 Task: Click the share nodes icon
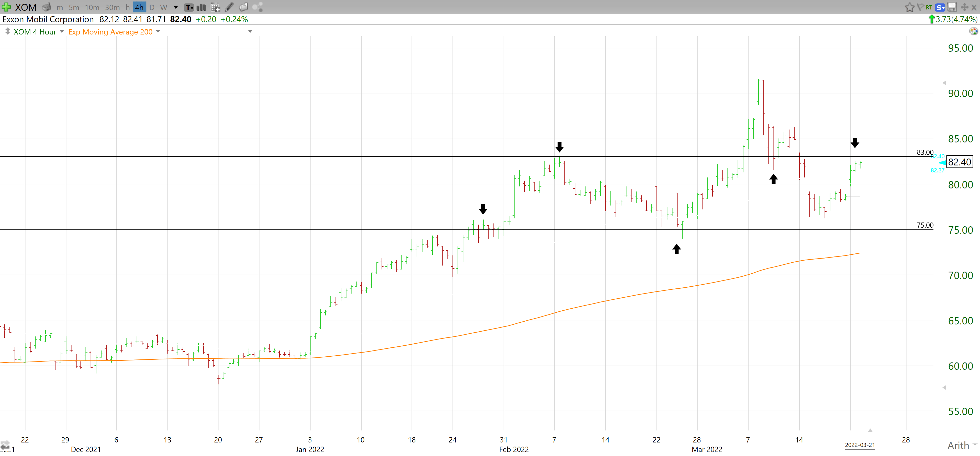pos(258,7)
